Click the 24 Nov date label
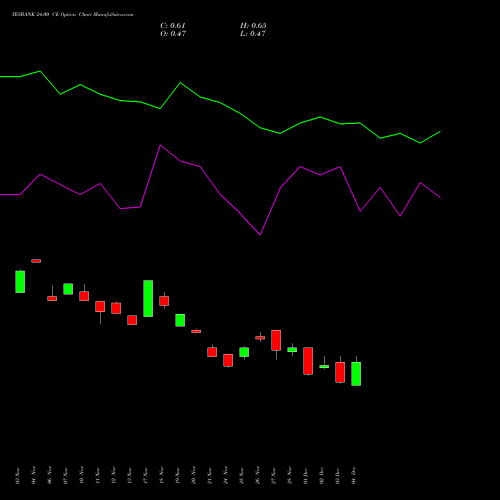This screenshot has height=500, width=500. pyautogui.click(x=226, y=476)
